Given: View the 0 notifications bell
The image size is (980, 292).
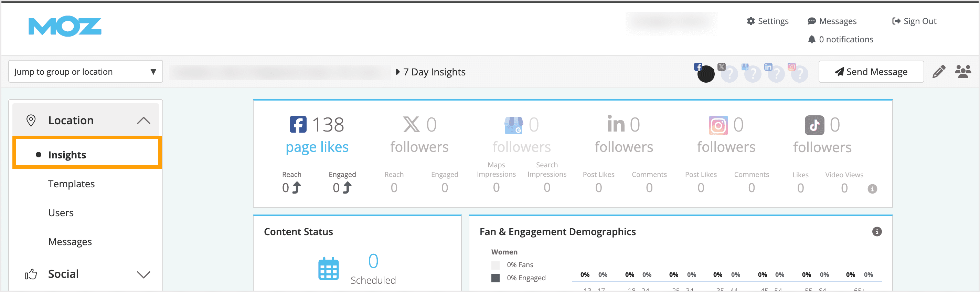Looking at the screenshot, I should [840, 40].
